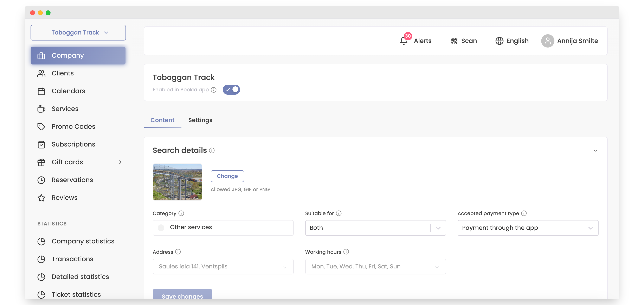Image resolution: width=644 pixels, height=305 pixels.
Task: Toggle the Enabled in Bookla app switch
Action: pos(231,89)
